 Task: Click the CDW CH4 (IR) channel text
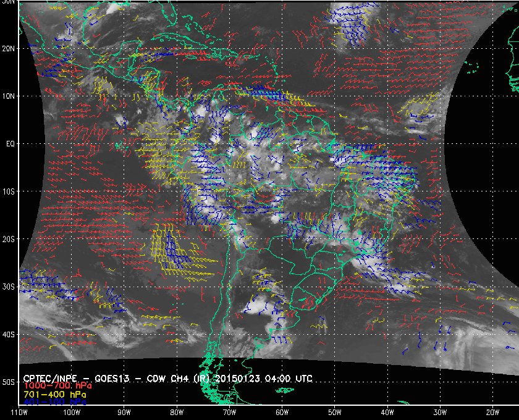pos(178,378)
